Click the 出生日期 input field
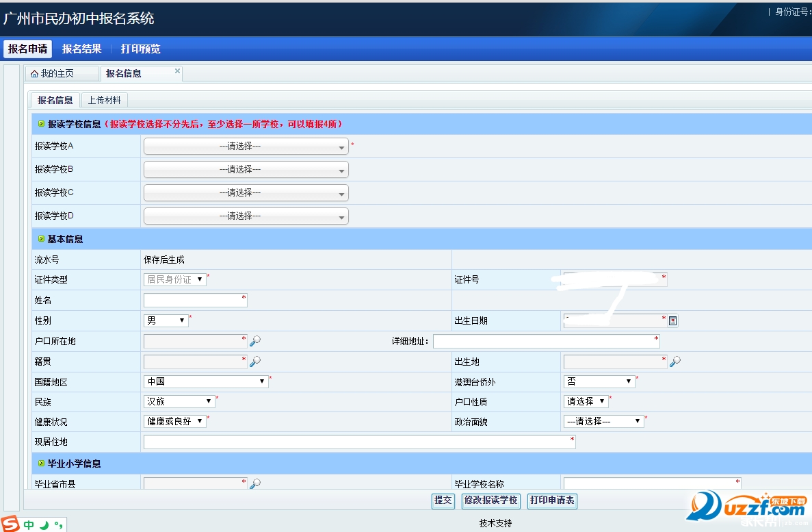The image size is (812, 532). pos(615,321)
